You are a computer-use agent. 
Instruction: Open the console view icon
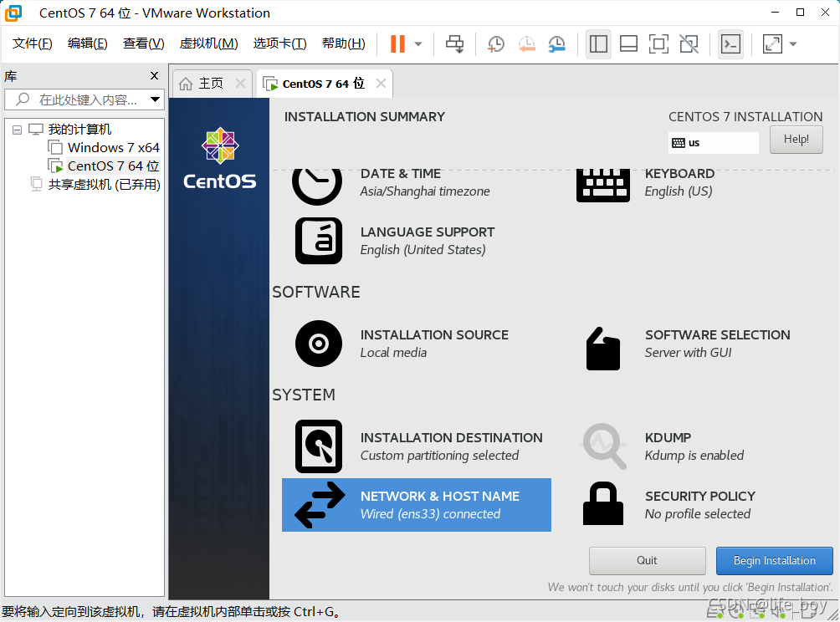click(x=730, y=44)
